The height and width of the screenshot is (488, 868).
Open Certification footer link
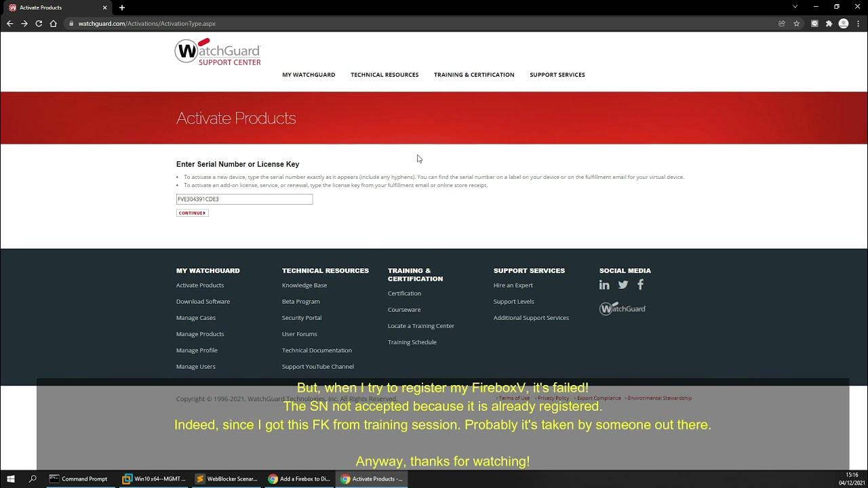pos(404,293)
